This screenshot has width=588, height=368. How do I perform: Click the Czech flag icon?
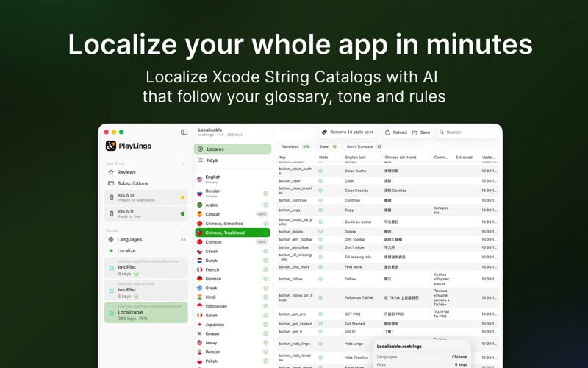[199, 251]
